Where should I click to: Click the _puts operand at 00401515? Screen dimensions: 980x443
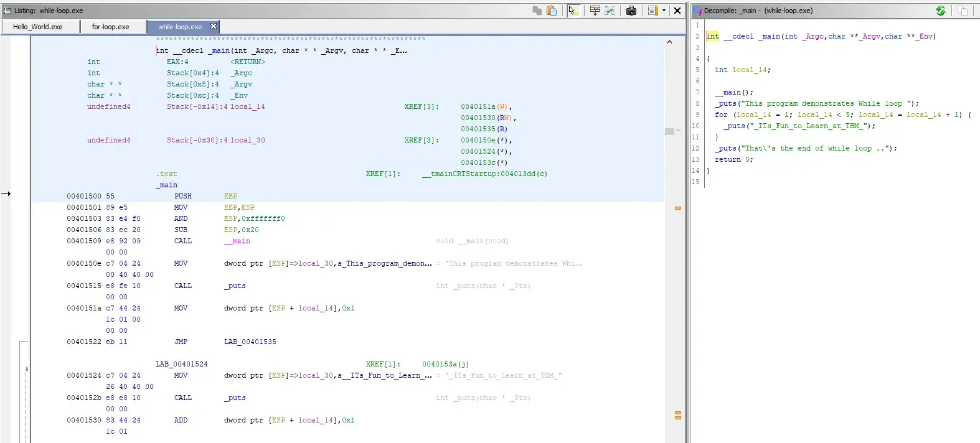[235, 286]
